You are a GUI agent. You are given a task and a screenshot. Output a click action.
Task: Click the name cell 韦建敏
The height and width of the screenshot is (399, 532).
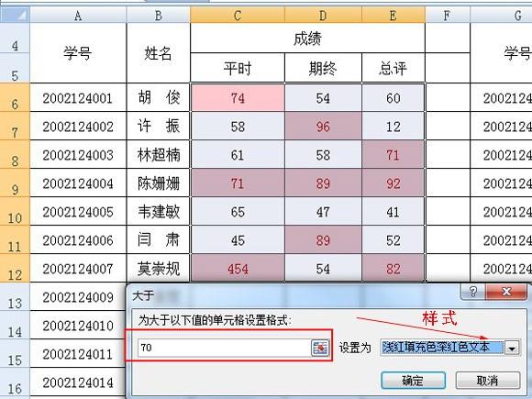tap(159, 212)
